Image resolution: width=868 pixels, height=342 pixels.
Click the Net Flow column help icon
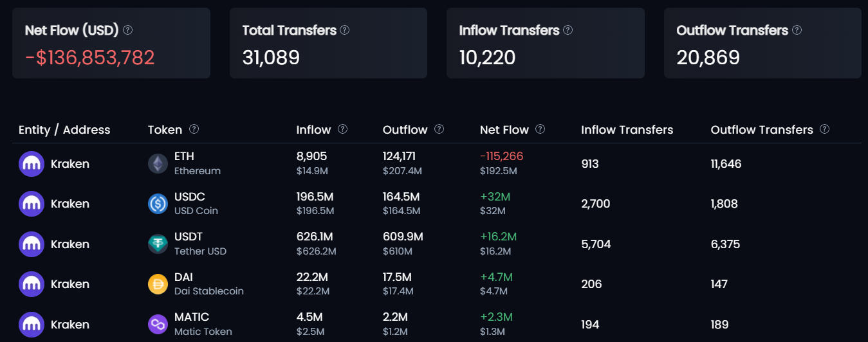(540, 129)
